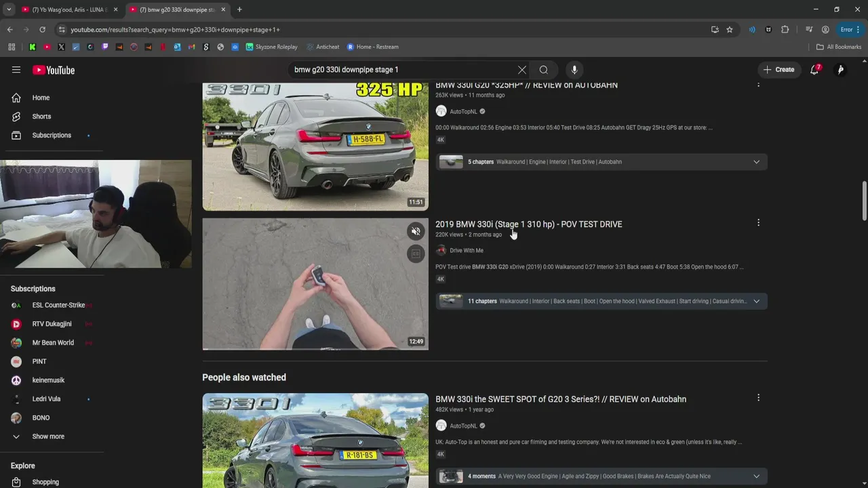Open the 2019 BMW 330i Stage 1 video title
This screenshot has width=868, height=488.
pyautogui.click(x=528, y=224)
